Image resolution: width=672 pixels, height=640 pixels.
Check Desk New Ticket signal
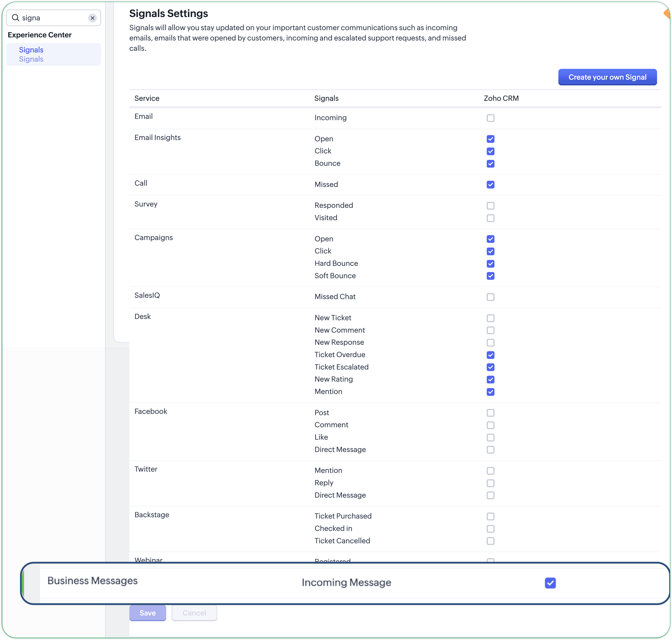point(490,318)
